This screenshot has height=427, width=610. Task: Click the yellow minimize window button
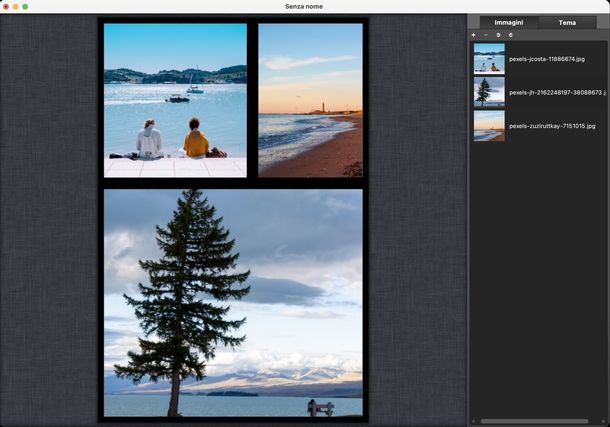[x=16, y=7]
